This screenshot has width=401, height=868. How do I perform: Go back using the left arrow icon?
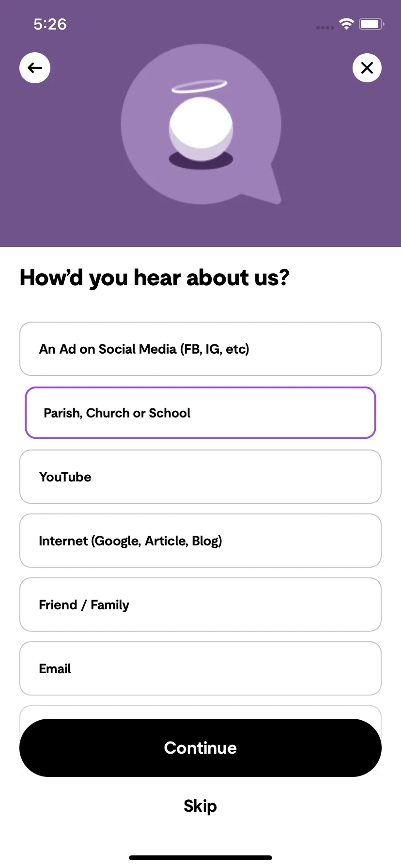(35, 68)
